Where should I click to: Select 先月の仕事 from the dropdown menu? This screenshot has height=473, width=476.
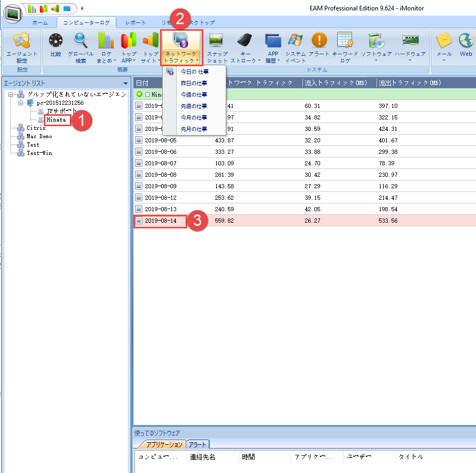tap(194, 129)
